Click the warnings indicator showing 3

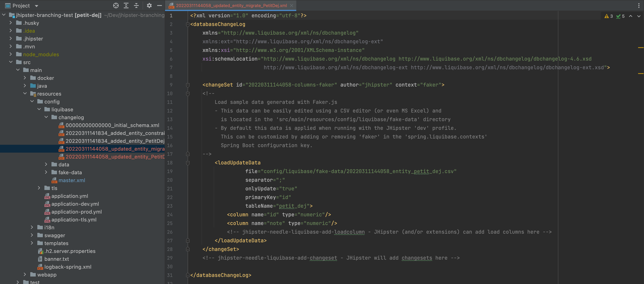(608, 16)
